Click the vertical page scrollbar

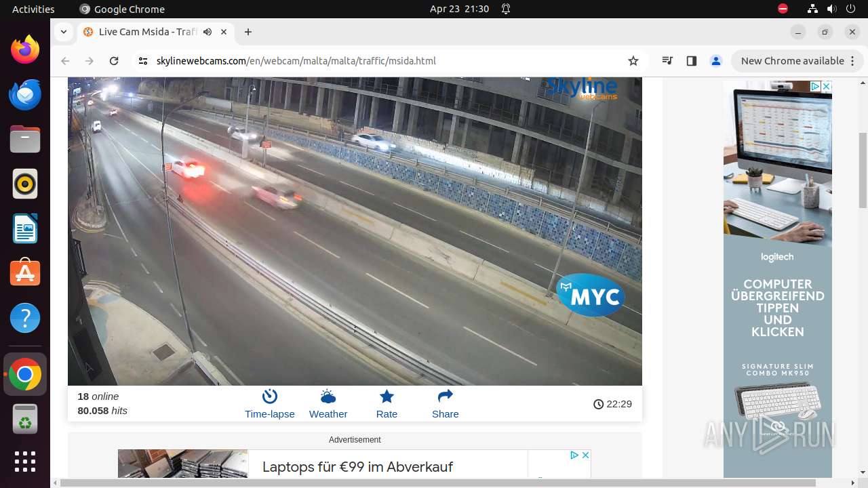(863, 169)
